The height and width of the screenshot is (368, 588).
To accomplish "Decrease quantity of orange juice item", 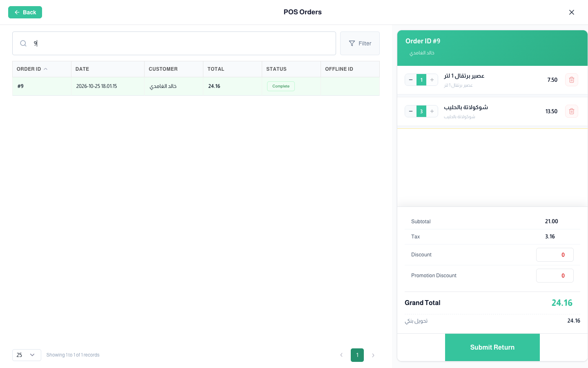I will [411, 80].
